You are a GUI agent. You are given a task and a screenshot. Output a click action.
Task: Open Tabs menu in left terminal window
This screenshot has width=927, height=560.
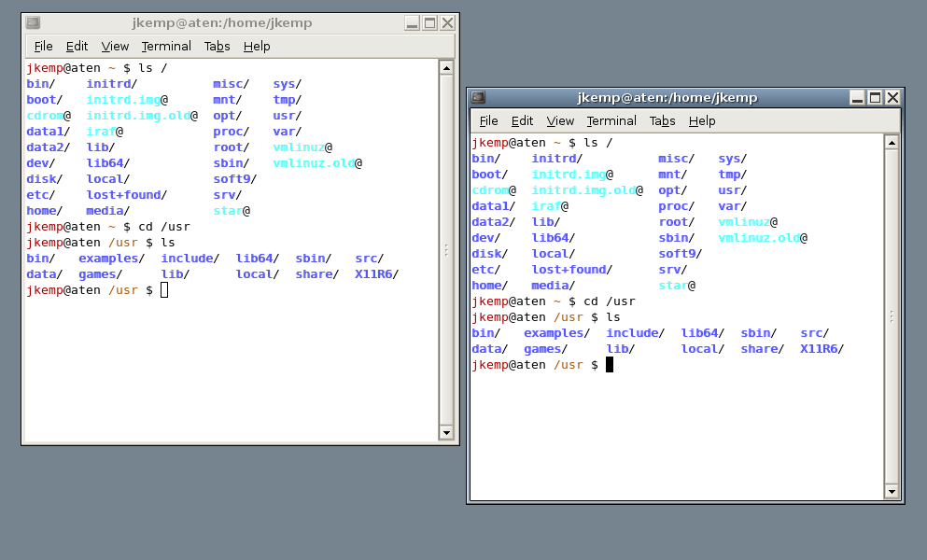click(x=217, y=46)
